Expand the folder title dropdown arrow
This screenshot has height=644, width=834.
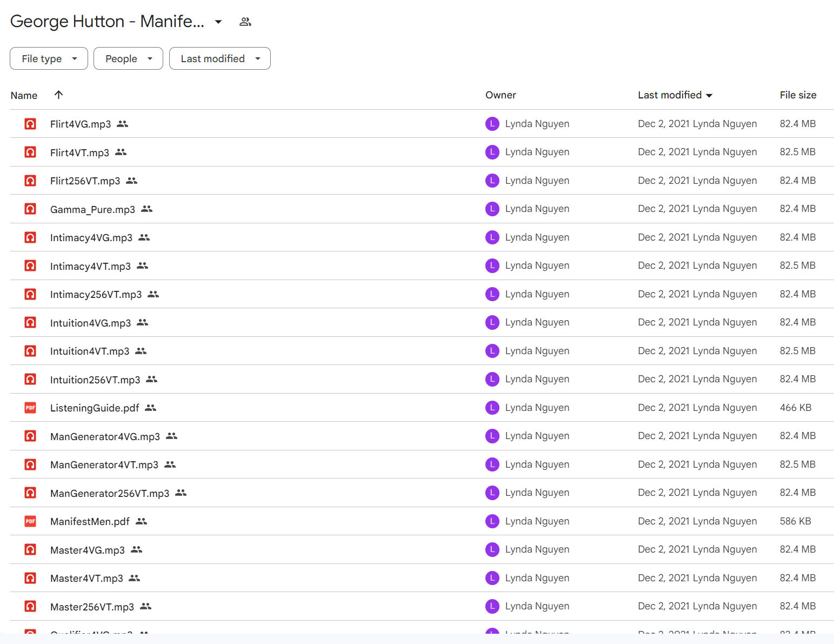(x=218, y=22)
